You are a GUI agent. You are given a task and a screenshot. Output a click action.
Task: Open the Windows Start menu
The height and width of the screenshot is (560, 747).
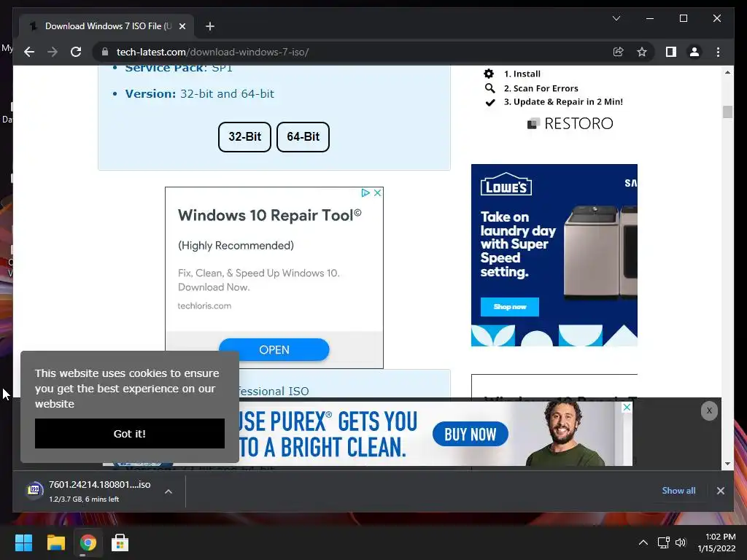pos(23,542)
